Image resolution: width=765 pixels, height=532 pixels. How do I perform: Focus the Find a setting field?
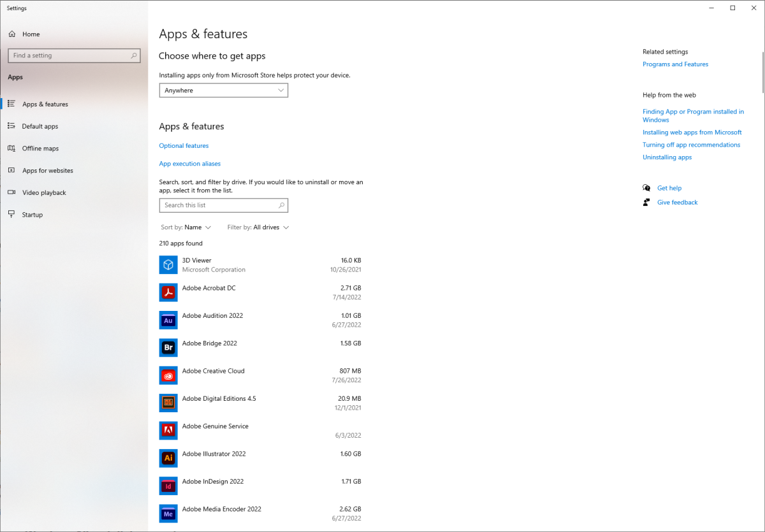click(74, 55)
